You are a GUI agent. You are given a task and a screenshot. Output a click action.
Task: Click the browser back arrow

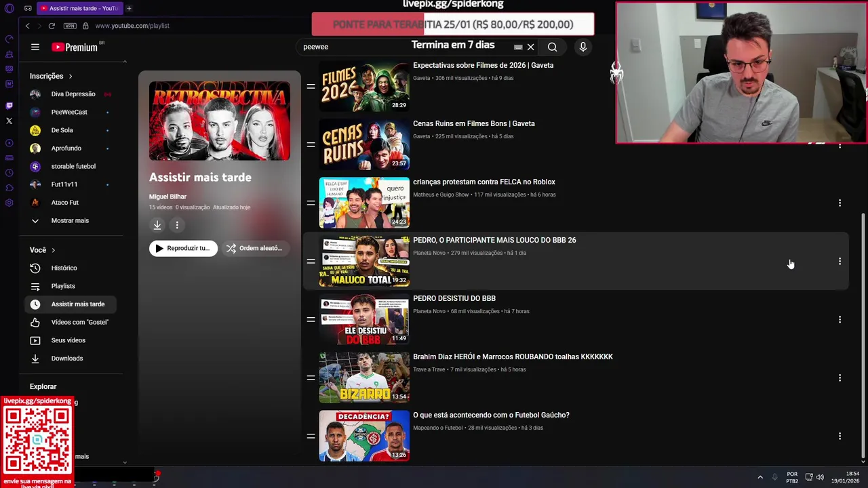[x=27, y=26]
